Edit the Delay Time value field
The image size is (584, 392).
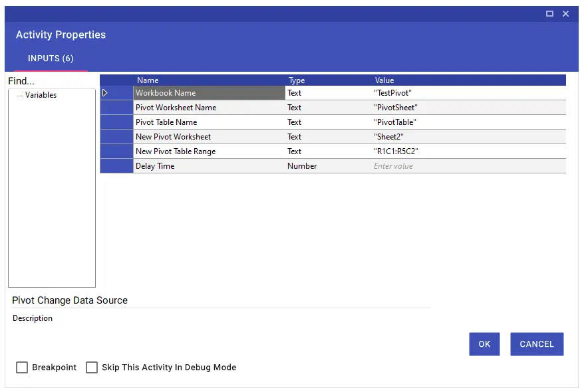point(468,166)
